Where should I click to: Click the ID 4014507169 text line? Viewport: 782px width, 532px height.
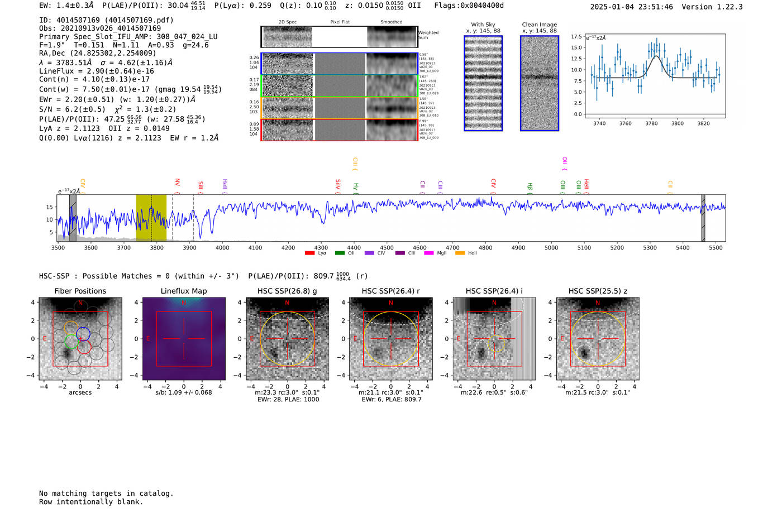pos(106,20)
